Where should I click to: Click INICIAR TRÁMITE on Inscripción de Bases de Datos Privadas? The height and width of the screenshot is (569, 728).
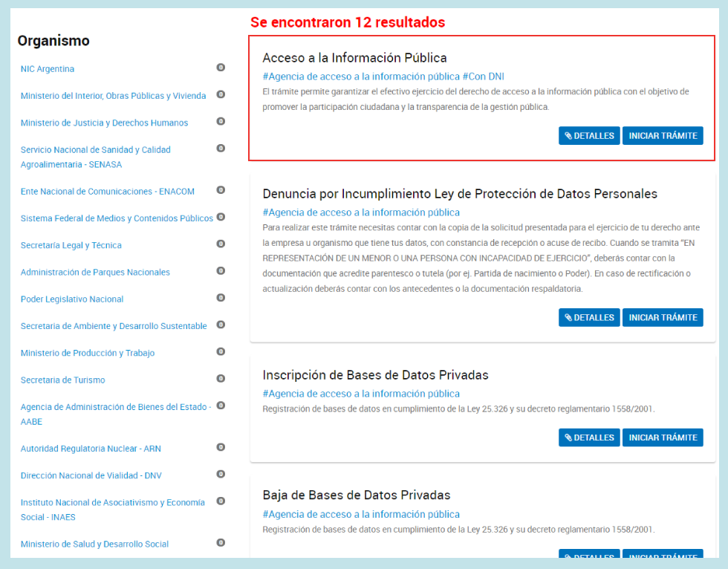click(662, 438)
